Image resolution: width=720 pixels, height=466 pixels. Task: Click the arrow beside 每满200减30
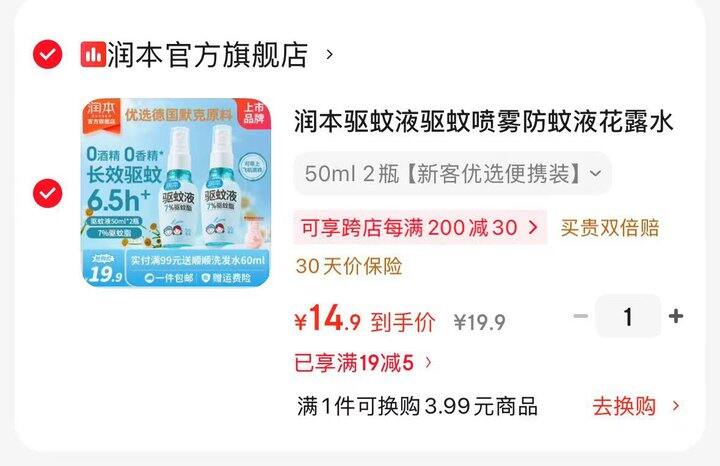coord(533,227)
